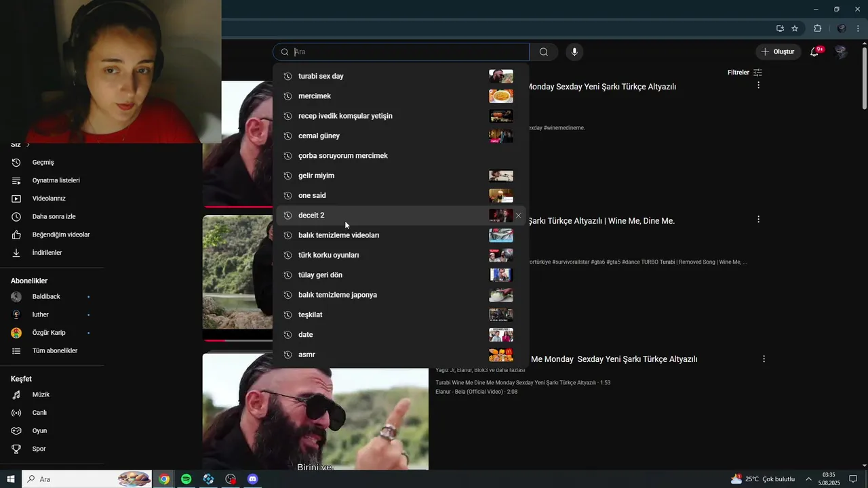868x488 pixels.
Task: Open Filtreler search filters
Action: point(745,73)
